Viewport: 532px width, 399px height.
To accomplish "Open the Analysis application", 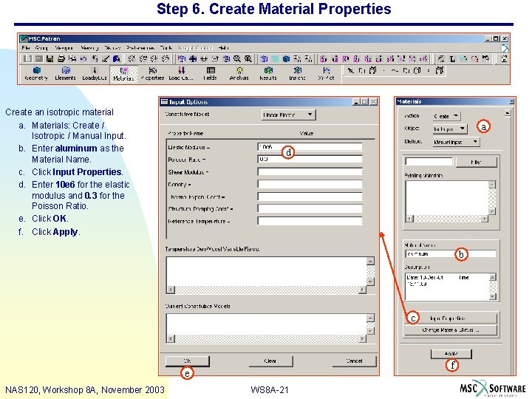I will point(239,74).
